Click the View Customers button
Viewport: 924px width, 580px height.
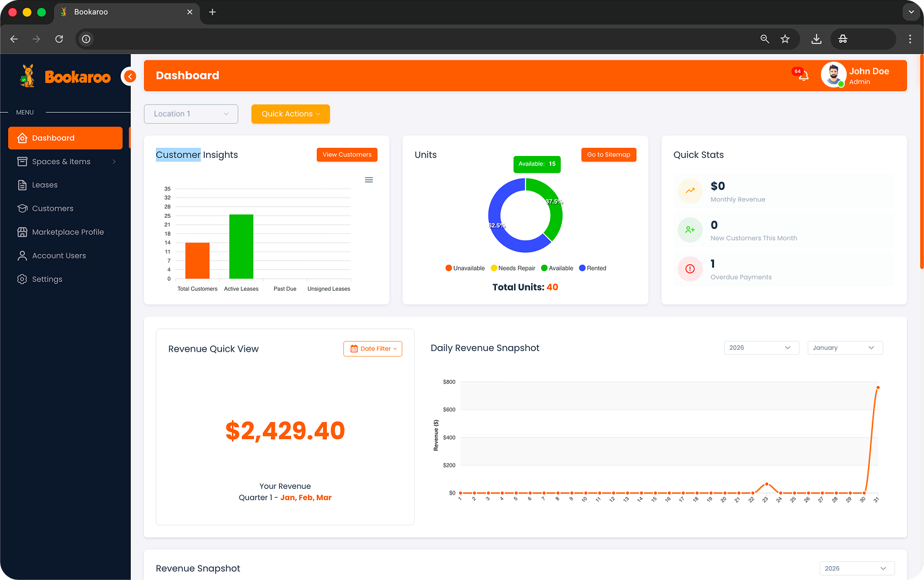(x=347, y=155)
